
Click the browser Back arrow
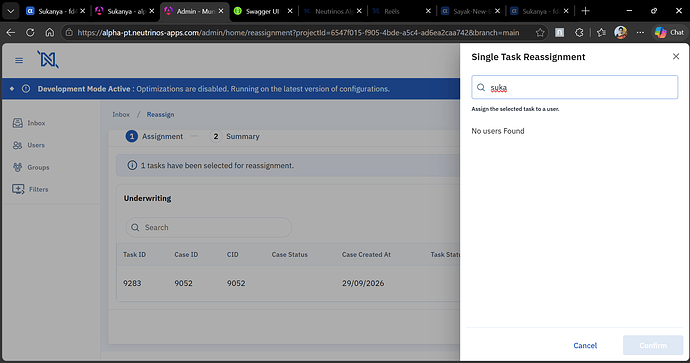(11, 32)
